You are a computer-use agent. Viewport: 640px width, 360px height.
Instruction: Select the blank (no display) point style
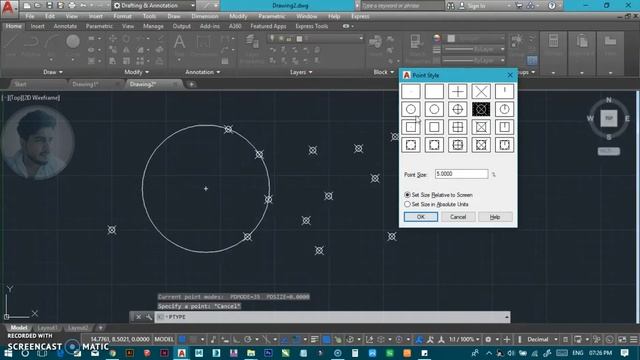(x=434, y=91)
